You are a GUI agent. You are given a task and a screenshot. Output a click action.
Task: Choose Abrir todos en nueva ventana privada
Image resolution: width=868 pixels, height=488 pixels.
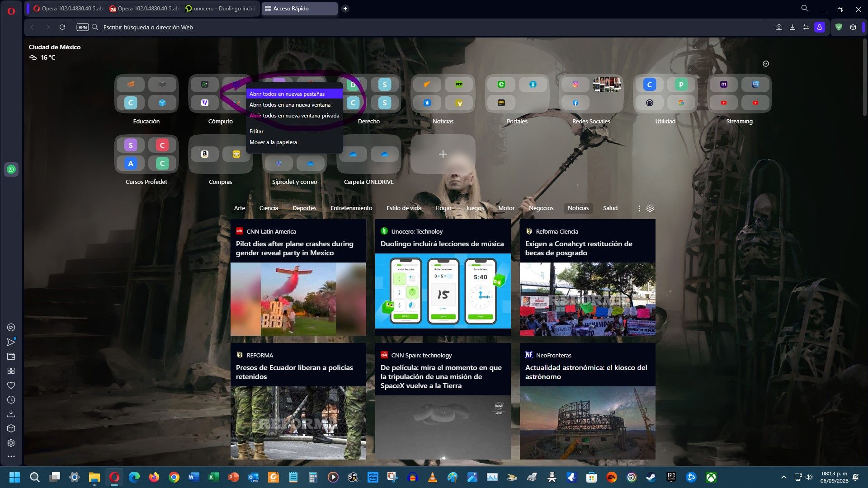(x=294, y=116)
